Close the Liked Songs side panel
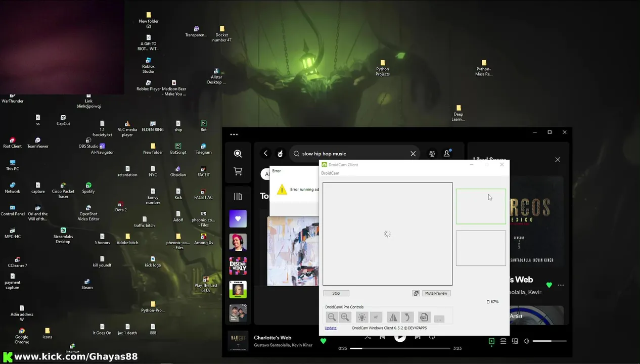This screenshot has height=364, width=640. pos(558,160)
